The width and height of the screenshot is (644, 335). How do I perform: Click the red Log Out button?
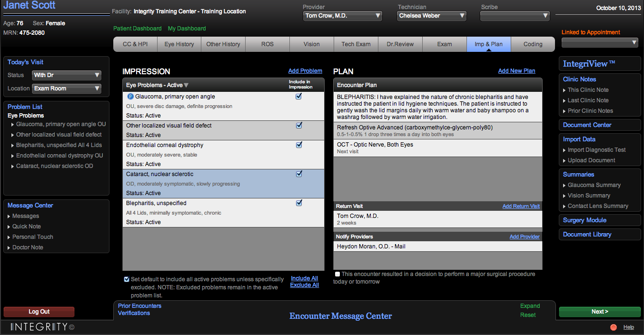pyautogui.click(x=39, y=312)
